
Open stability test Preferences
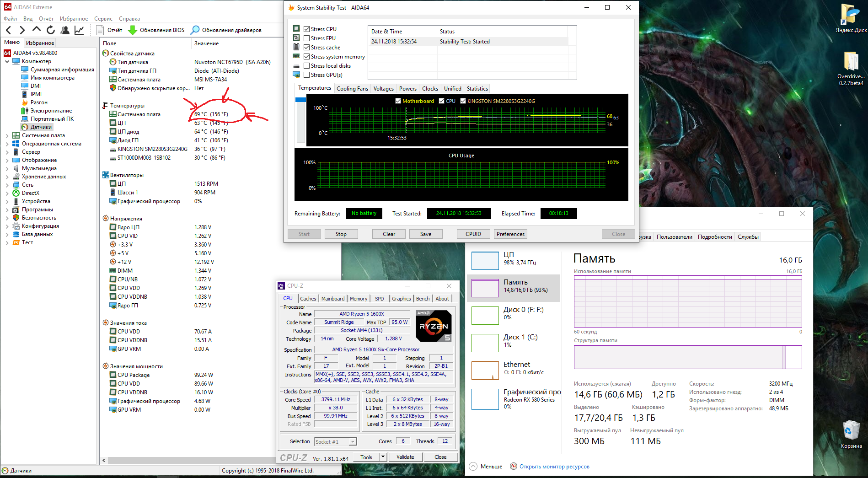(510, 234)
